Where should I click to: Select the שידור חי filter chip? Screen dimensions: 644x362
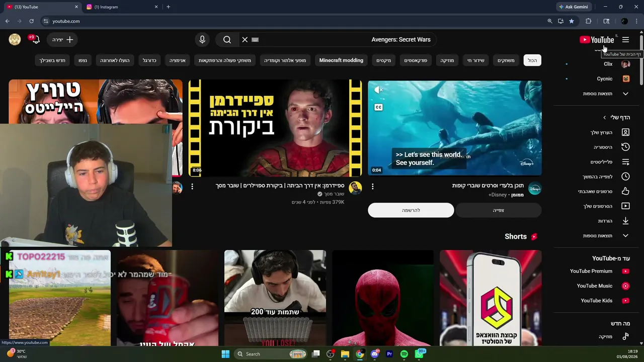475,60
